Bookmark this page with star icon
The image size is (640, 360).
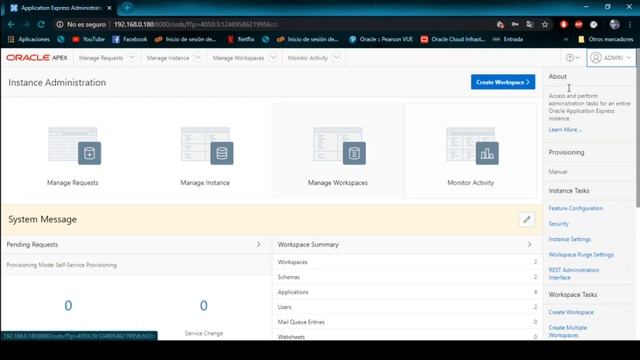coord(545,24)
